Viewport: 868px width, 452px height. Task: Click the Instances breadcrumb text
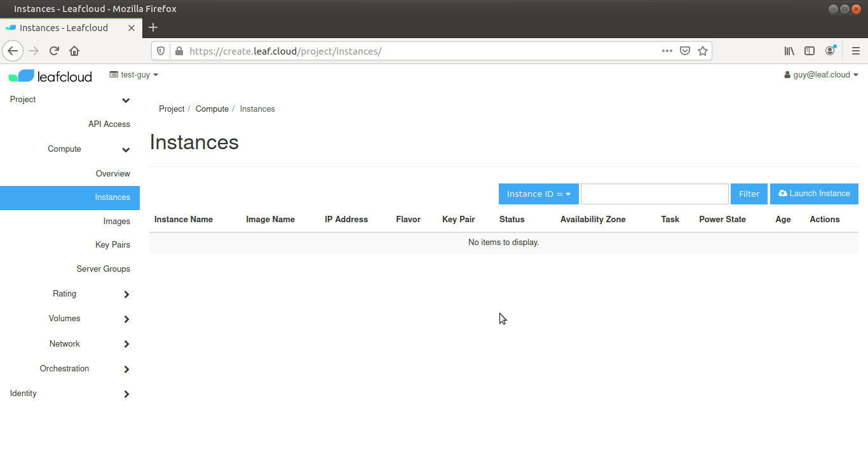(x=257, y=109)
